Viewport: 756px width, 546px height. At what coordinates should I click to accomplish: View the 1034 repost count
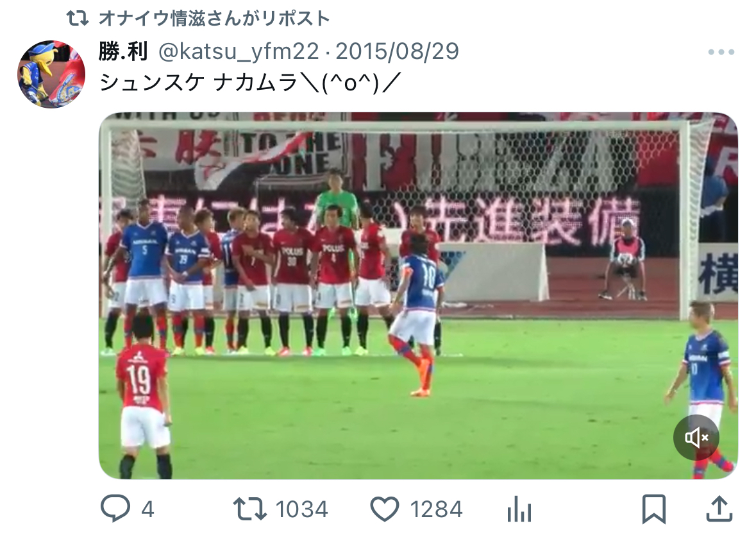(301, 509)
